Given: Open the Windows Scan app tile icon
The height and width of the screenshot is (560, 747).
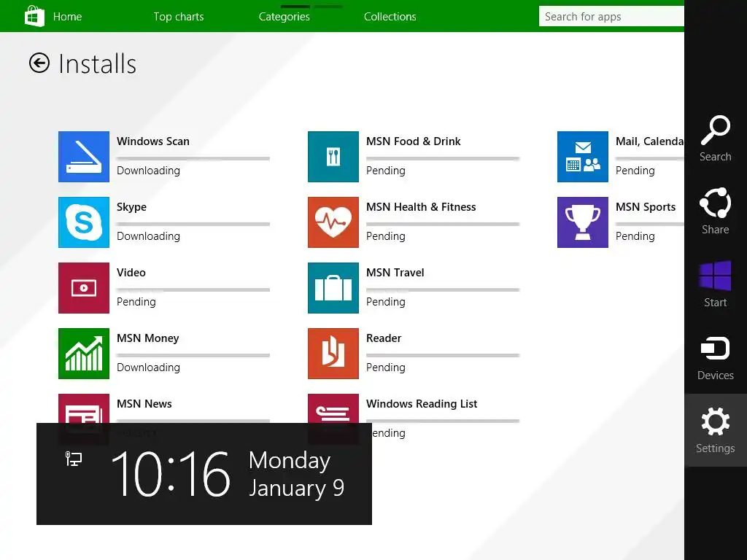Looking at the screenshot, I should click(84, 157).
